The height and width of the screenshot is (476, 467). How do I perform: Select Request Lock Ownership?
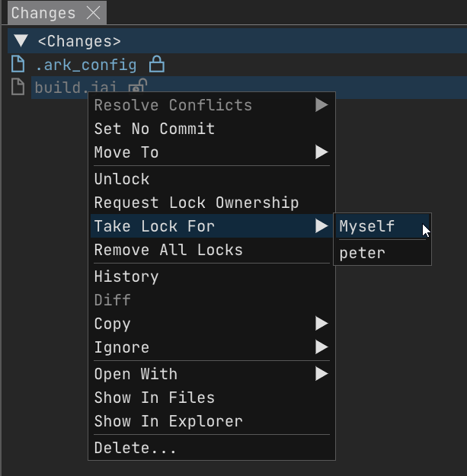point(197,203)
